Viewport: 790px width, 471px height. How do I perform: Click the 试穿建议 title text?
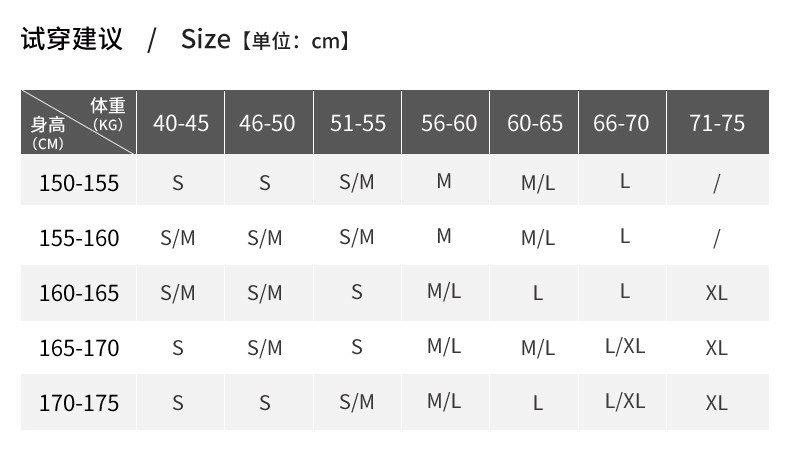(71, 40)
